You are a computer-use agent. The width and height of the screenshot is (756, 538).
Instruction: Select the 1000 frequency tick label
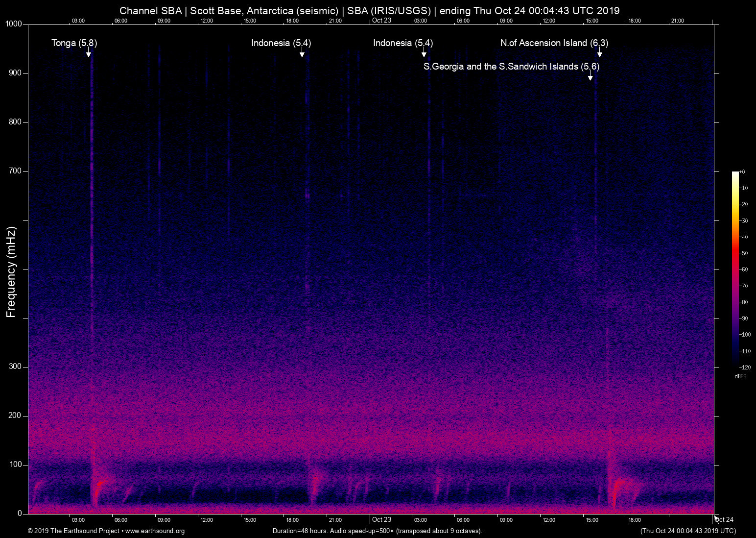[15, 23]
